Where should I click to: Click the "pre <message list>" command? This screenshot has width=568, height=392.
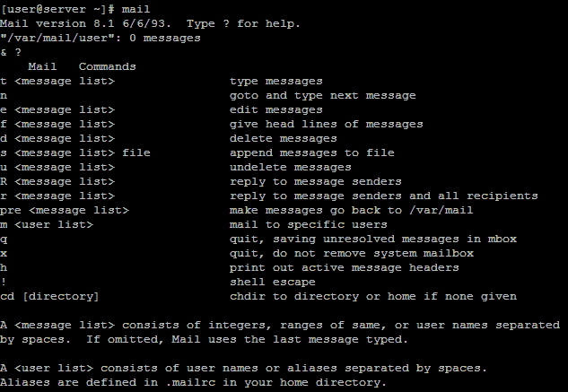click(x=65, y=210)
